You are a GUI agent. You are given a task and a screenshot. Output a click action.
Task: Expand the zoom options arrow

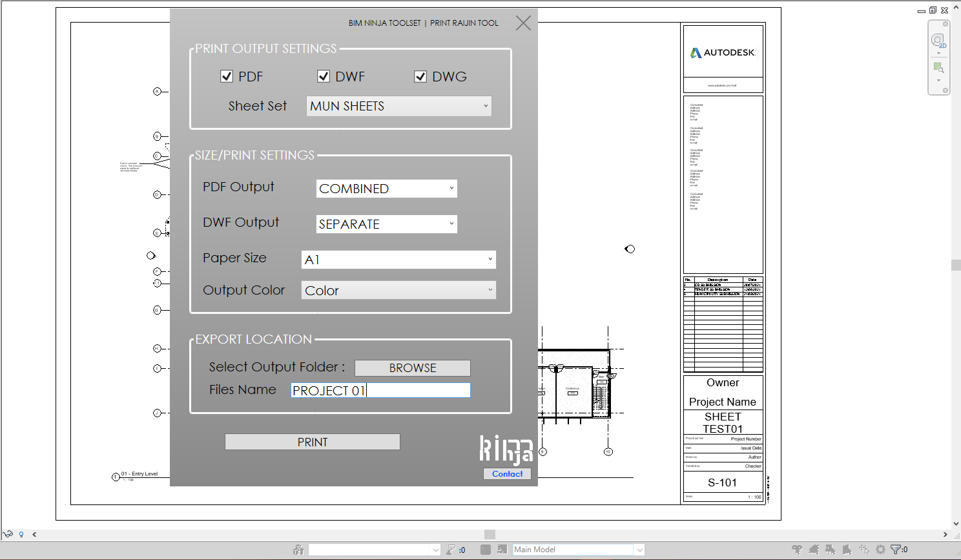point(938,81)
